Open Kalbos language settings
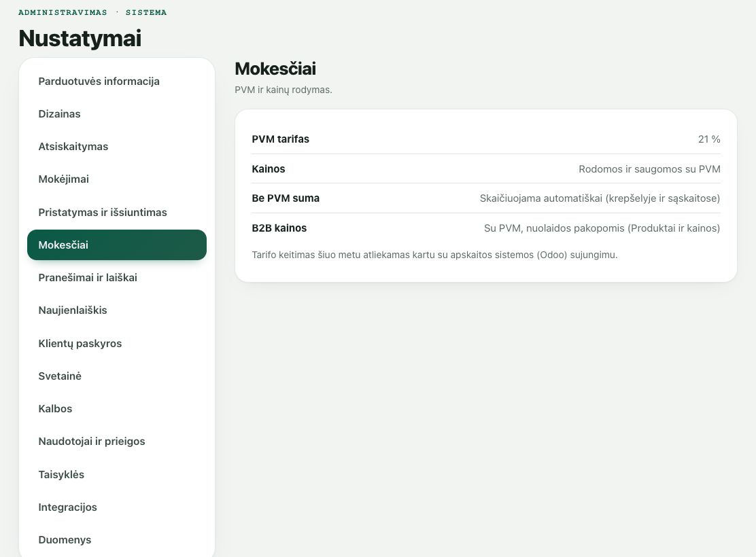756x557 pixels. point(117,409)
